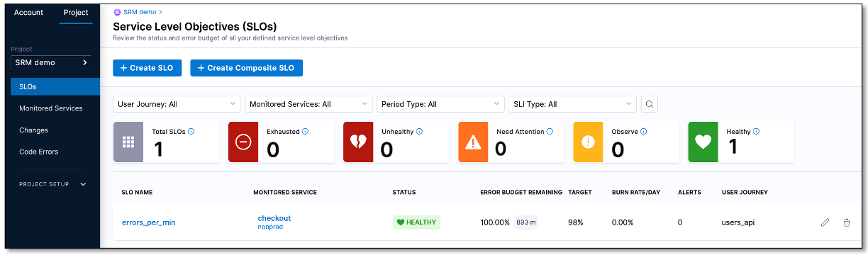Click the Create Composite SLO button

coord(247,68)
